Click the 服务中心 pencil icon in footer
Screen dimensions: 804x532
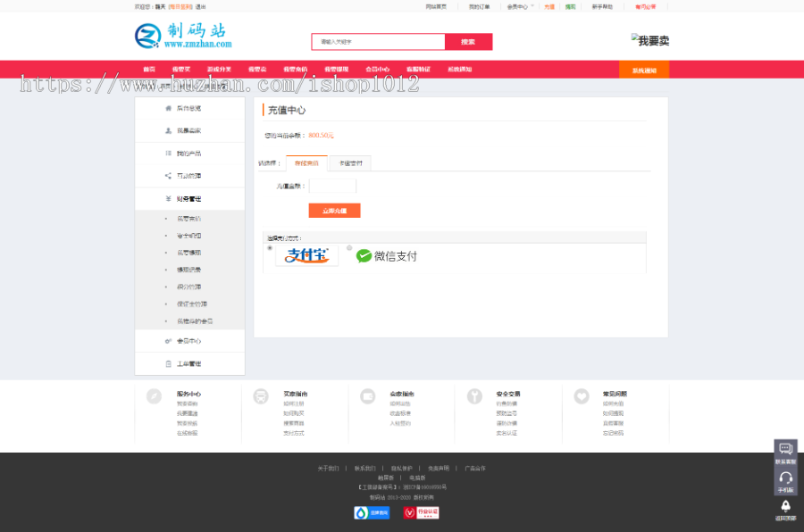pyautogui.click(x=155, y=396)
